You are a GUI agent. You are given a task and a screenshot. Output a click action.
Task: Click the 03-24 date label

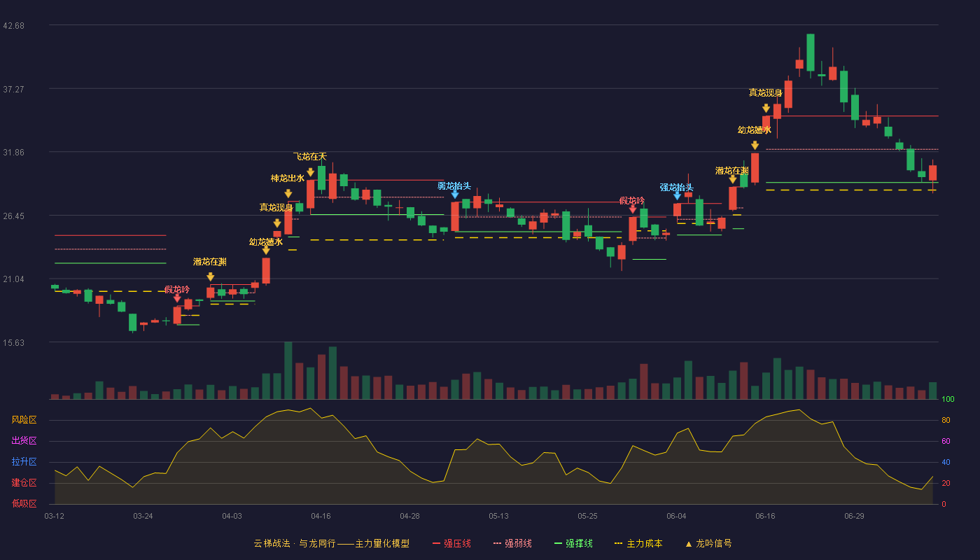[143, 516]
